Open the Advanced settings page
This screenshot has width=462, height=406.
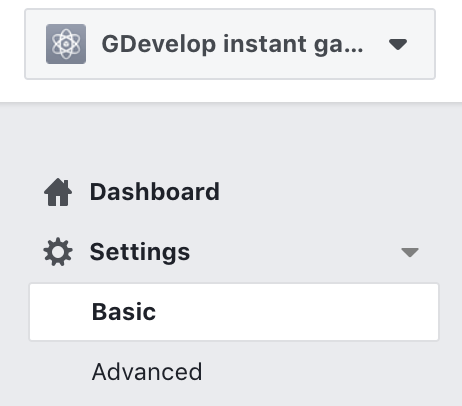147,372
